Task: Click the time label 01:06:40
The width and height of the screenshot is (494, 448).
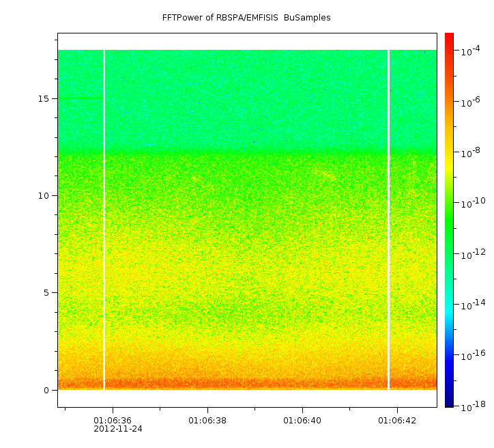Action: 302,421
